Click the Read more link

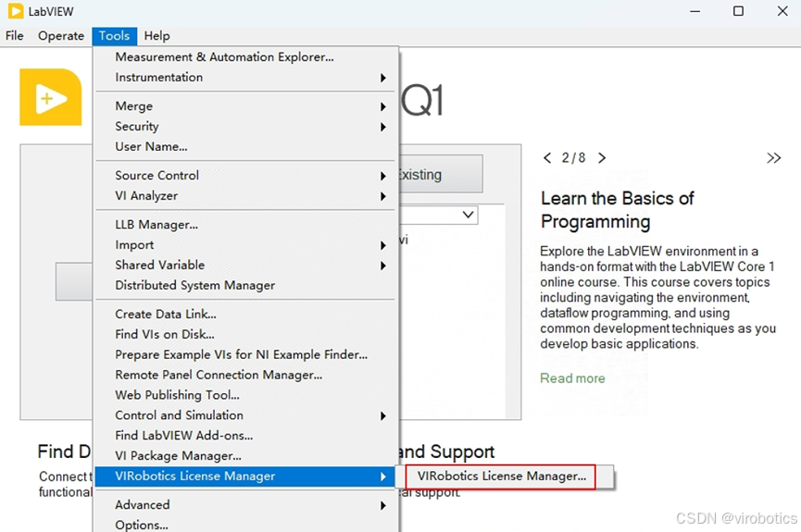tap(572, 378)
